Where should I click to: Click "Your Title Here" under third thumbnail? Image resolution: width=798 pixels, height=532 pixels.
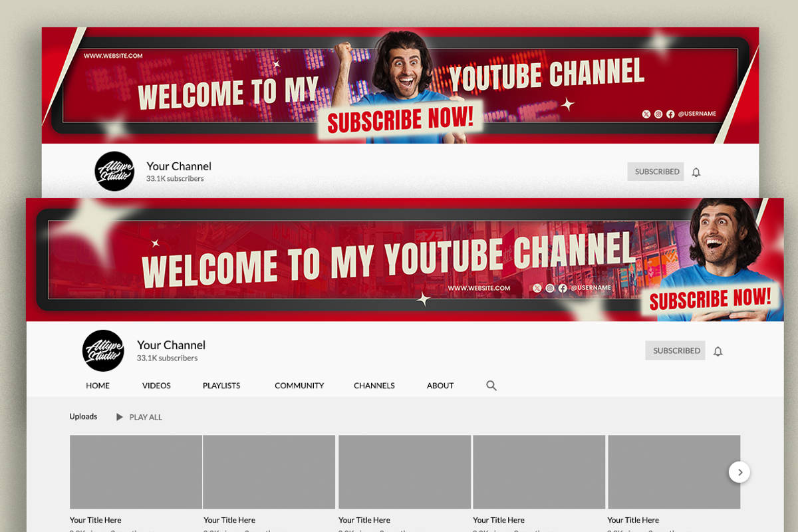pos(364,520)
